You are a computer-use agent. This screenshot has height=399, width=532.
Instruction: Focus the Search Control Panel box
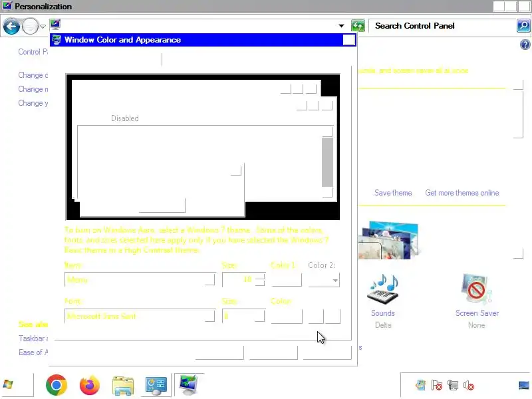click(x=442, y=26)
